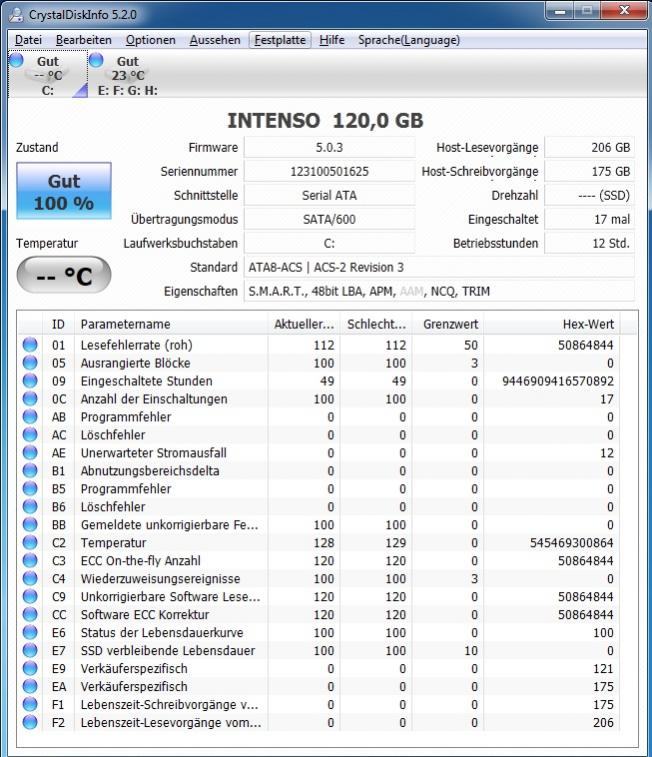The width and height of the screenshot is (652, 757).
Task: Click the status orb for SSD verbleibende Lebensdauer
Action: click(30, 650)
